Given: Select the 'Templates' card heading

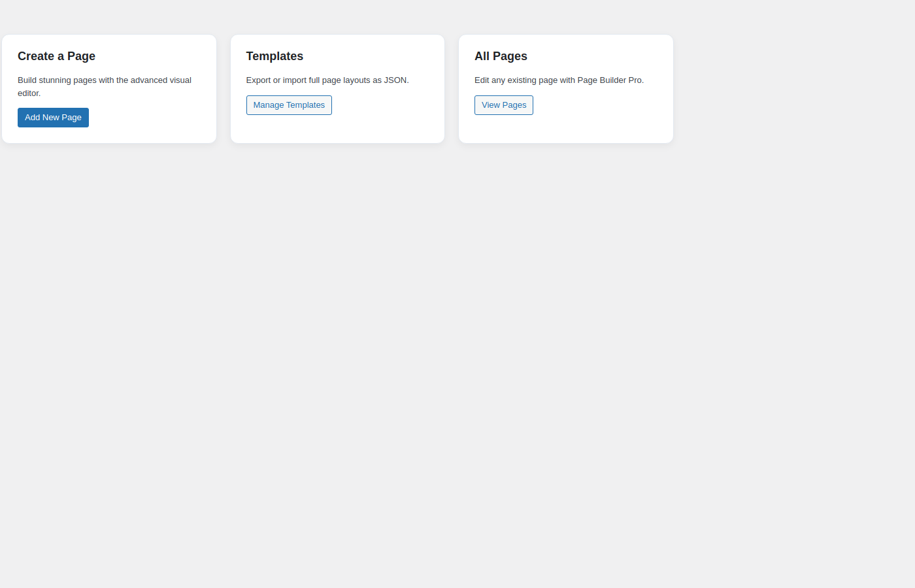Looking at the screenshot, I should tap(274, 56).
